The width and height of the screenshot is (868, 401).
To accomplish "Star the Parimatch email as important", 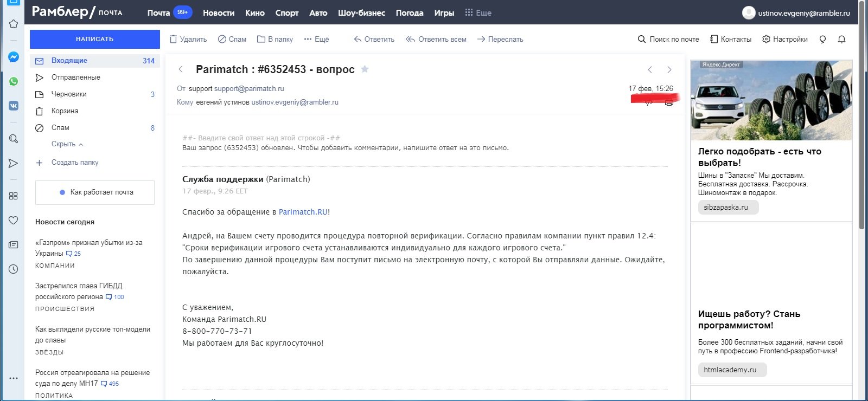I will tap(365, 69).
